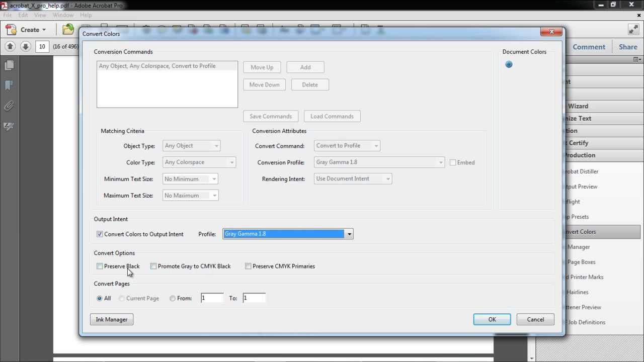This screenshot has width=644, height=362.
Task: Open the Edit menu
Action: tap(23, 15)
